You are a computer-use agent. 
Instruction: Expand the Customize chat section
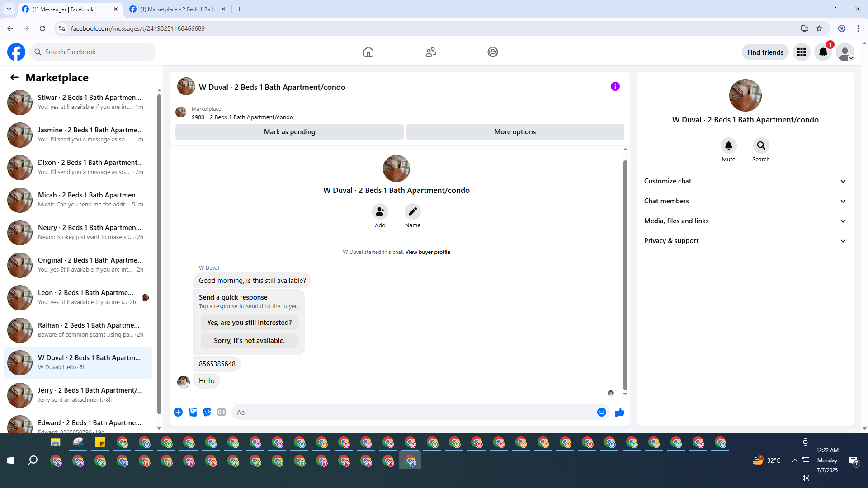pos(745,181)
